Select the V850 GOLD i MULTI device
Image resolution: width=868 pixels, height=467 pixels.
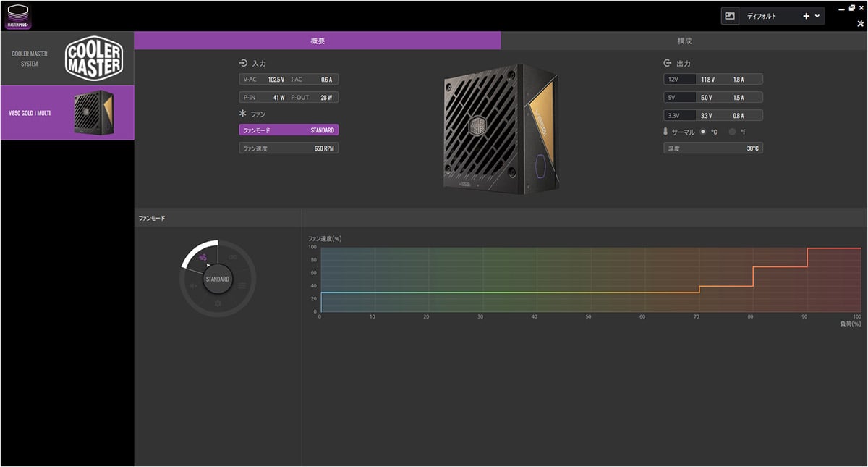[67, 113]
